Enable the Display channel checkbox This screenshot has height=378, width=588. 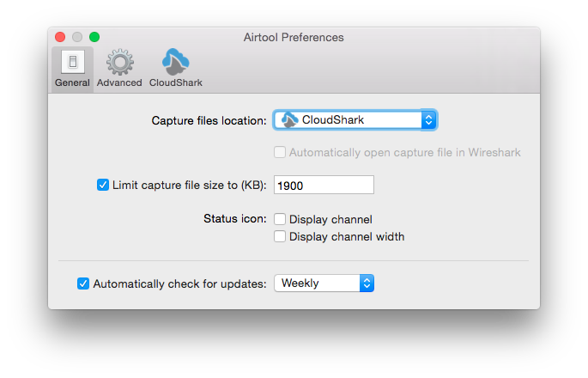[280, 219]
